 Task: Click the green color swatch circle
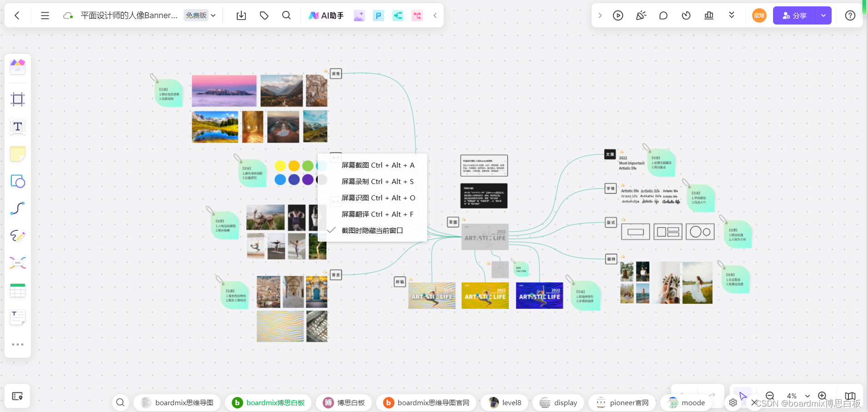pyautogui.click(x=308, y=166)
